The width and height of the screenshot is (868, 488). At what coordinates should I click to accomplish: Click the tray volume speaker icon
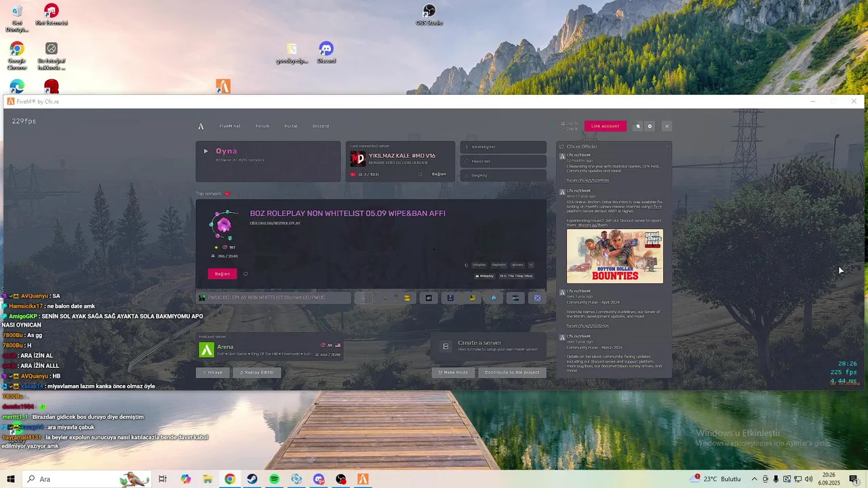(809, 479)
